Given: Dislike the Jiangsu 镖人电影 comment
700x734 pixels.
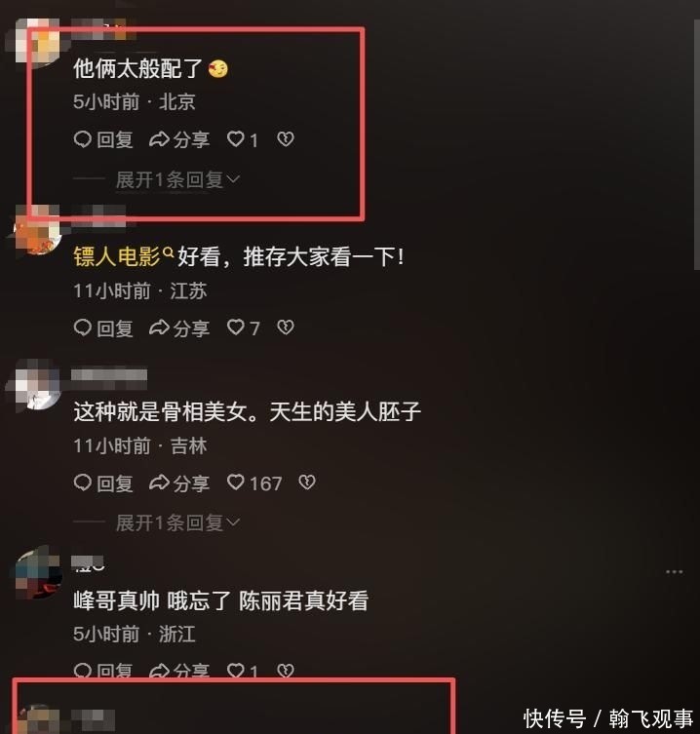Looking at the screenshot, I should 285,328.
